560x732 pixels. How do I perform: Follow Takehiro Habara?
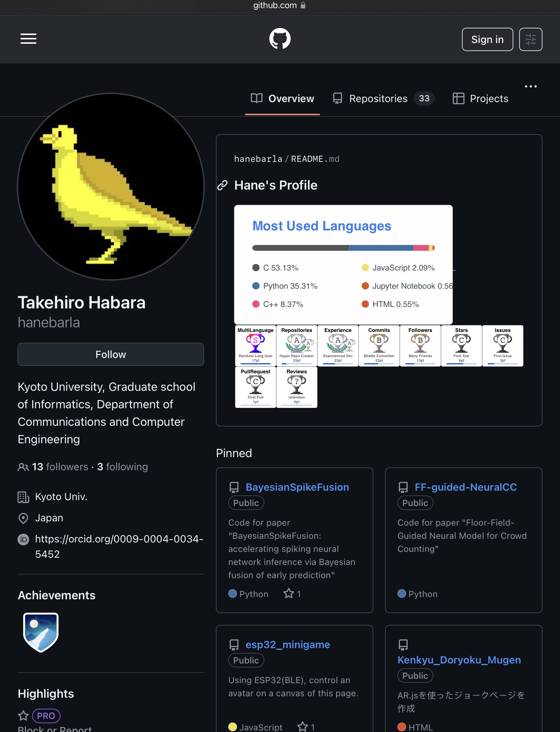[111, 354]
